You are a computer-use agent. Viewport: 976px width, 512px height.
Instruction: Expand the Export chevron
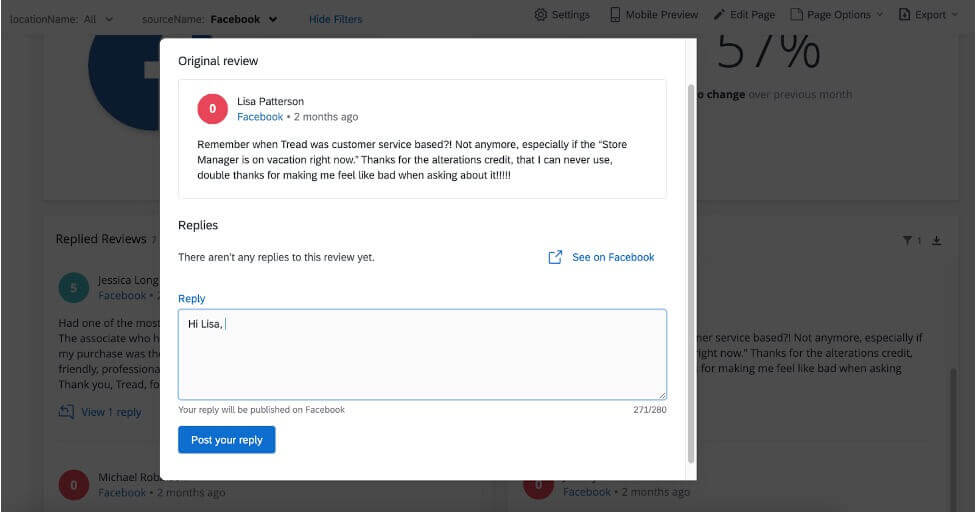pyautogui.click(x=955, y=14)
